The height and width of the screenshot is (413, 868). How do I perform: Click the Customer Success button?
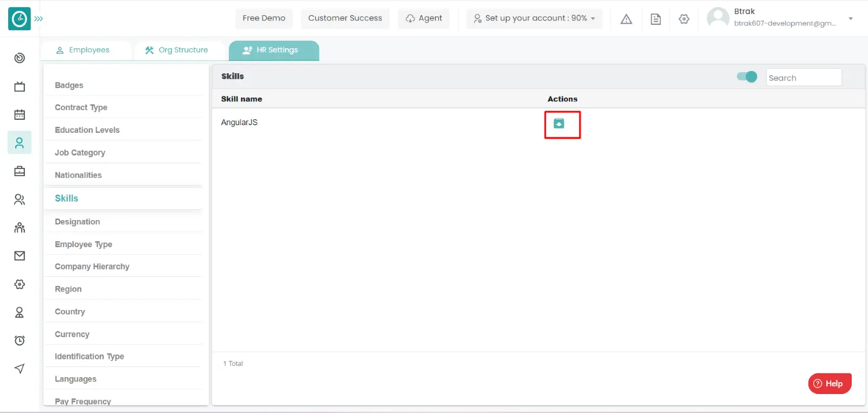[x=345, y=18]
